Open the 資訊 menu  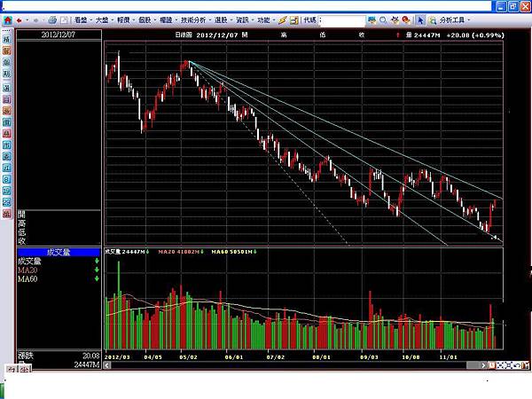click(x=242, y=20)
